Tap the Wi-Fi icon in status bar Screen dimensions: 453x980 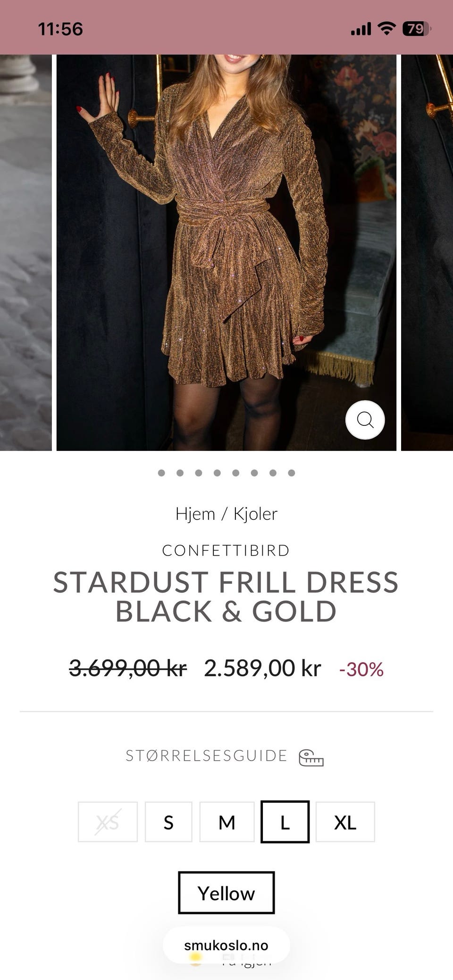[386, 29]
